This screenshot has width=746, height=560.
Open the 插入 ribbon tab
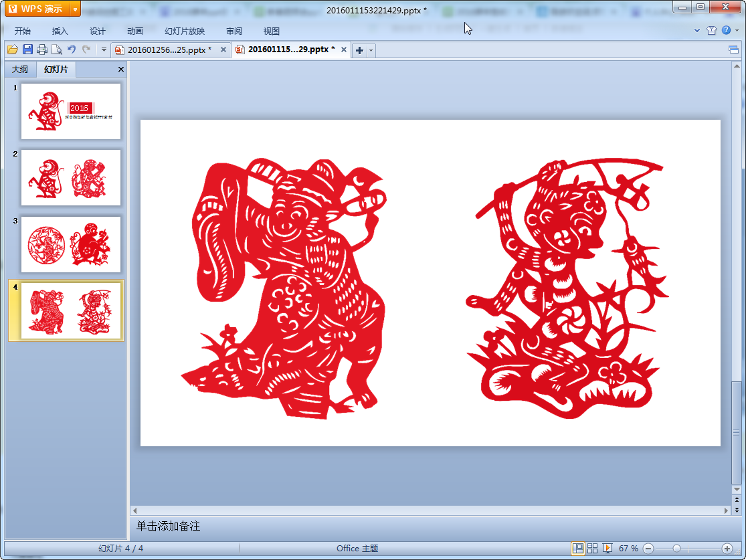(x=60, y=31)
